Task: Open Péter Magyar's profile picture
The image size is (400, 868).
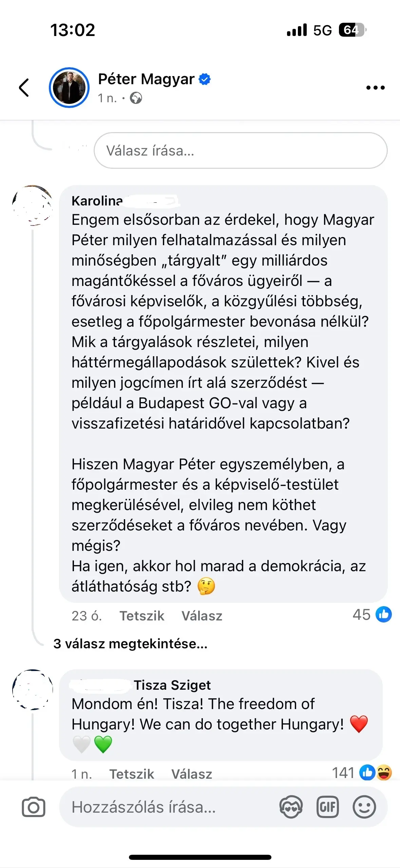Action: click(69, 88)
